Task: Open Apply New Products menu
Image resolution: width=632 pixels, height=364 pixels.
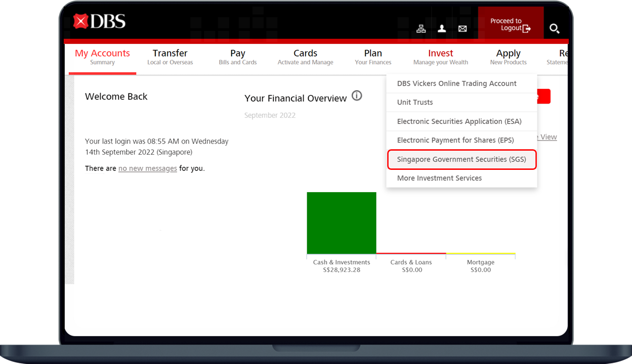Action: pos(508,57)
